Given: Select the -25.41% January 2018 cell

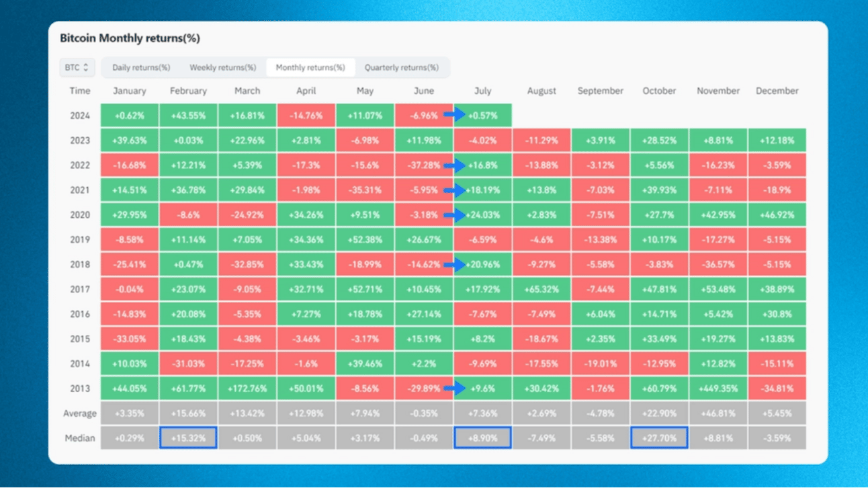Looking at the screenshot, I should (130, 264).
